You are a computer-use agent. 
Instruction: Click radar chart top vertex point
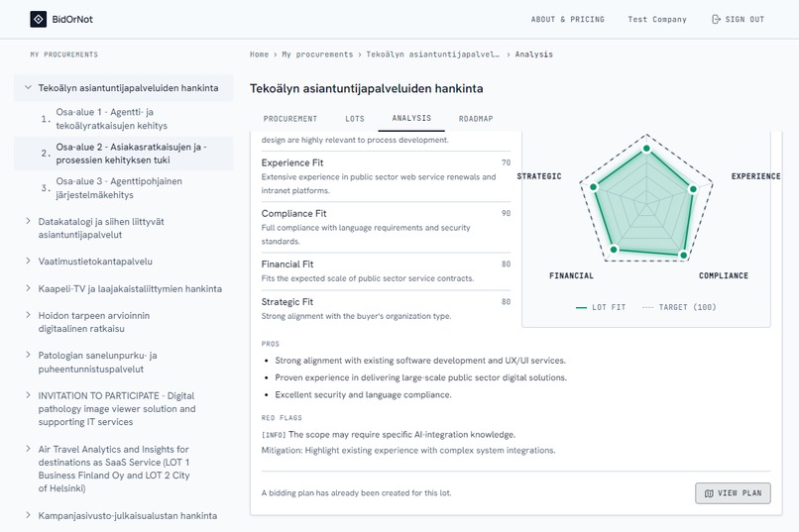(x=646, y=149)
